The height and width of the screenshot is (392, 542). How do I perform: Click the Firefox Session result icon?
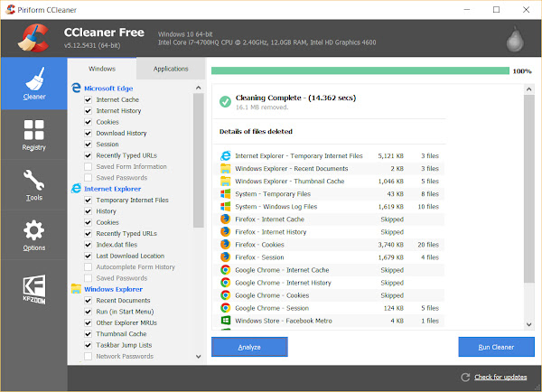coord(225,257)
